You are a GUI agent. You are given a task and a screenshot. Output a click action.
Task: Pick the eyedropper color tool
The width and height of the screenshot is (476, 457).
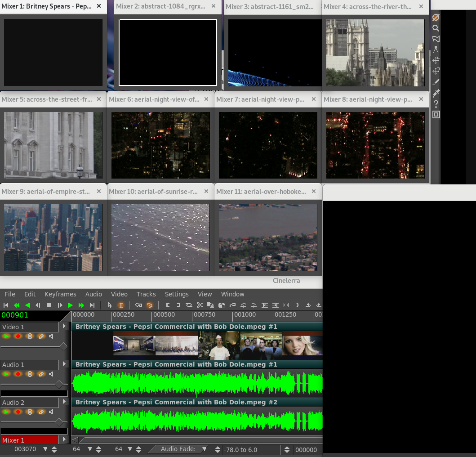pos(436,93)
